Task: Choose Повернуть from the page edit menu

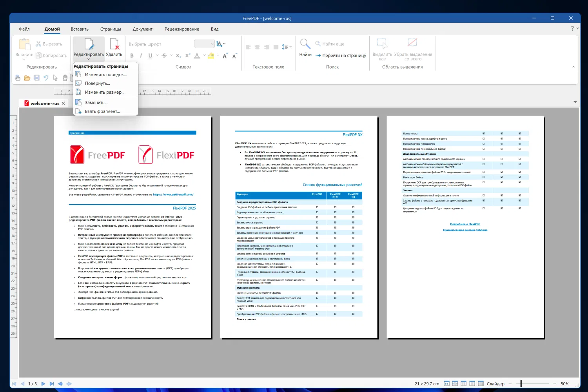Action: (106, 83)
